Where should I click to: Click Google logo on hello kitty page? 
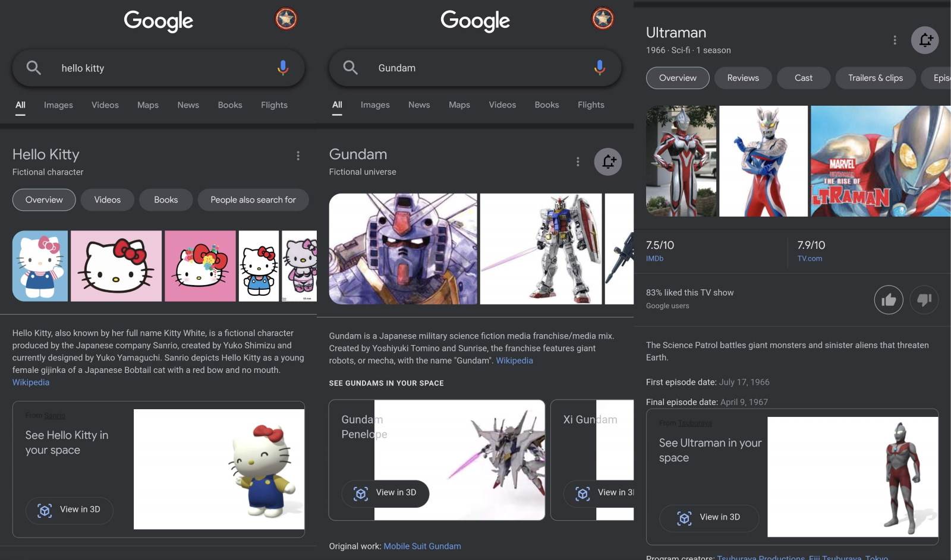coord(158,21)
